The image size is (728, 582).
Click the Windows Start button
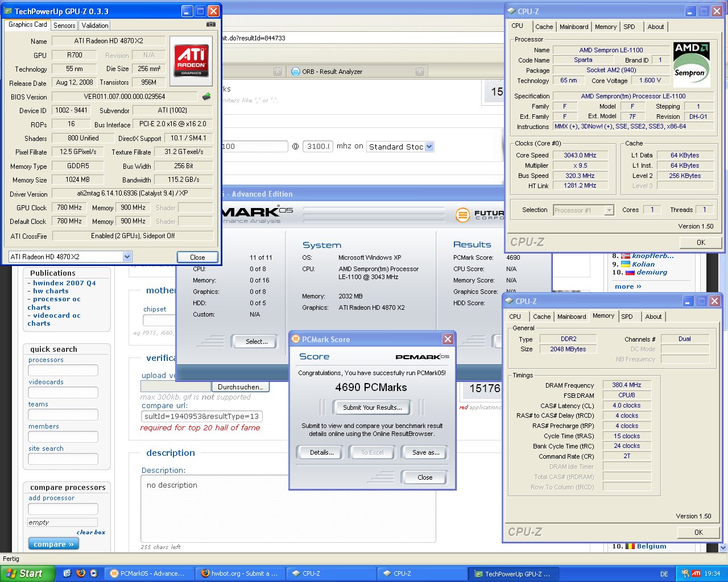(27, 573)
